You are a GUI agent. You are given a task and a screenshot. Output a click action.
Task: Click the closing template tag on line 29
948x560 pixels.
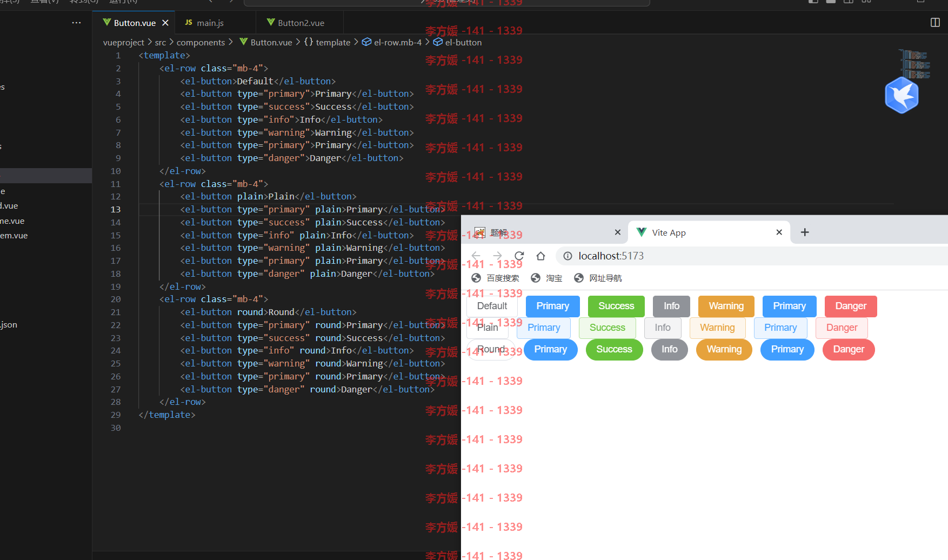pyautogui.click(x=167, y=415)
